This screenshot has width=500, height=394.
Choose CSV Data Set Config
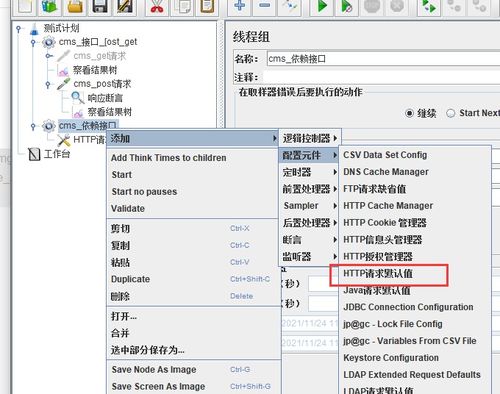click(x=415, y=155)
